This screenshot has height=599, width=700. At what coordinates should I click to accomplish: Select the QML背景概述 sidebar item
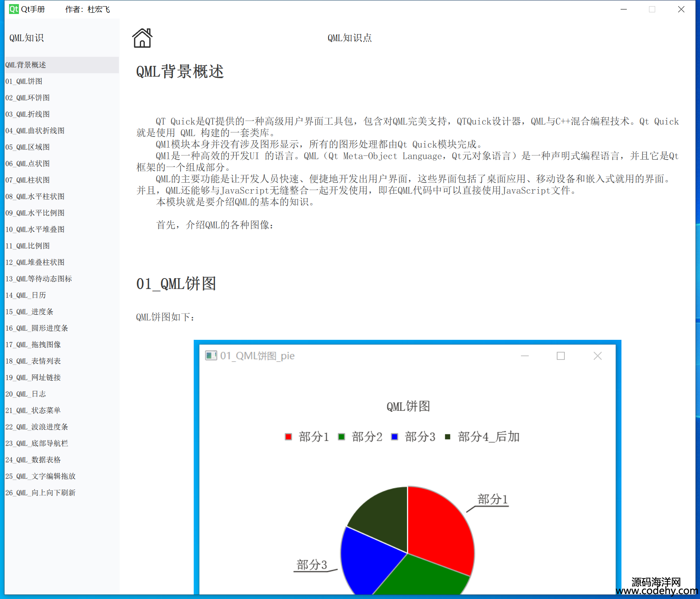click(62, 65)
